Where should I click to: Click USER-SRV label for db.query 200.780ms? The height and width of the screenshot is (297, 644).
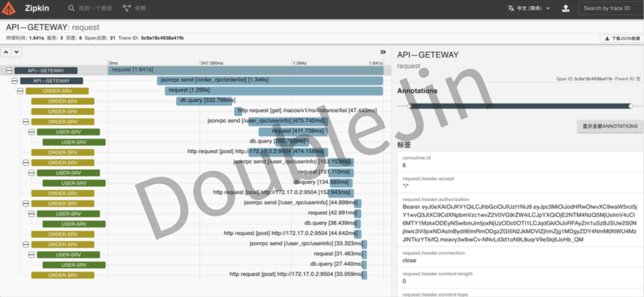tap(74, 142)
